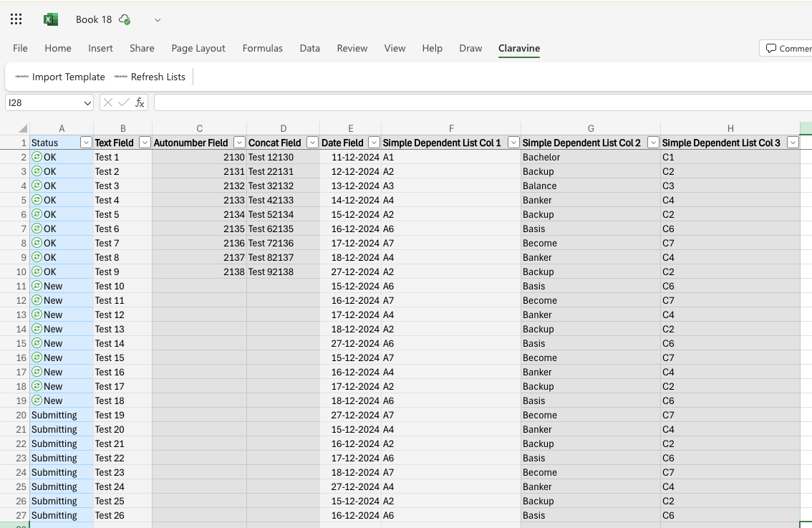This screenshot has width=812, height=528.
Task: Select the Test 10 cell
Action: pos(122,286)
